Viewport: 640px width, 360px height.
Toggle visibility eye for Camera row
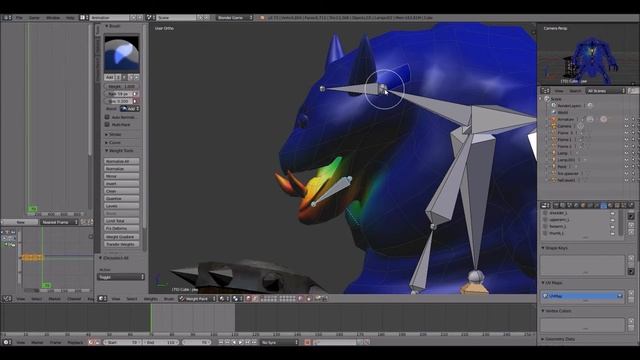[627, 126]
